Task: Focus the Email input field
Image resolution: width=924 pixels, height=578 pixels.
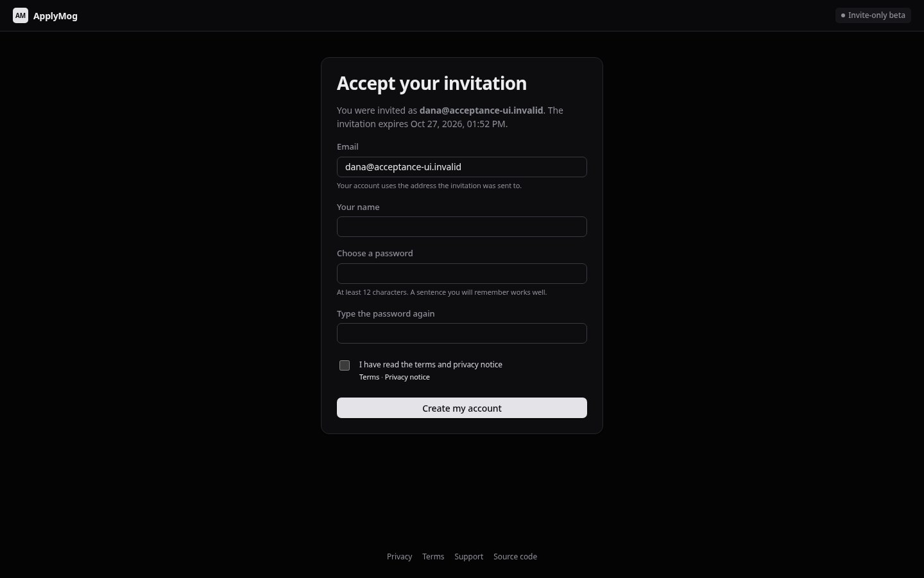Action: 462,167
